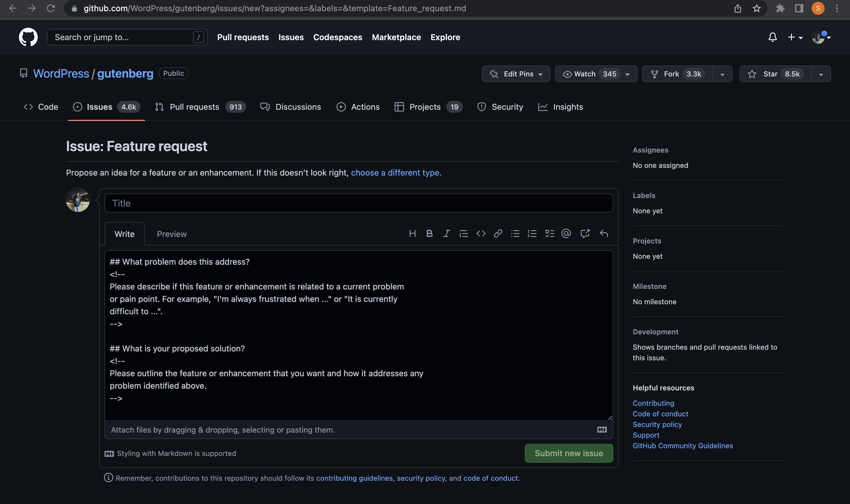Viewport: 850px width, 504px height.
Task: Follow 'choose a different type' link
Action: (x=396, y=173)
